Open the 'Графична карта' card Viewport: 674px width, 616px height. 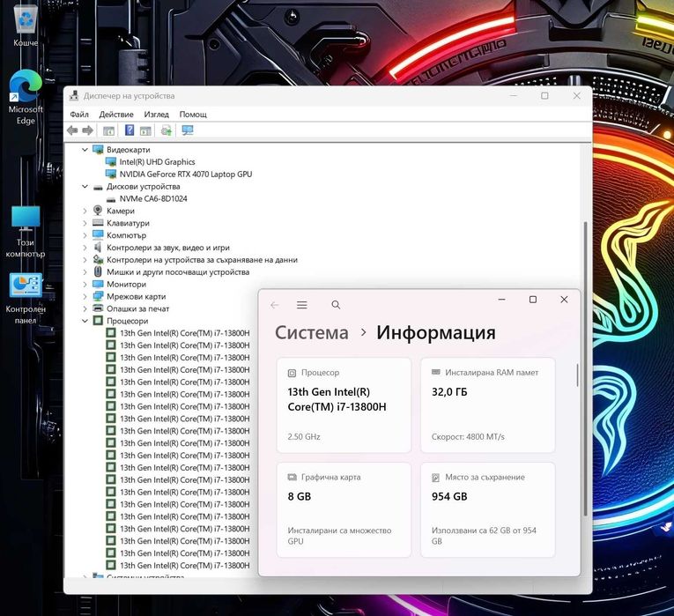click(344, 510)
